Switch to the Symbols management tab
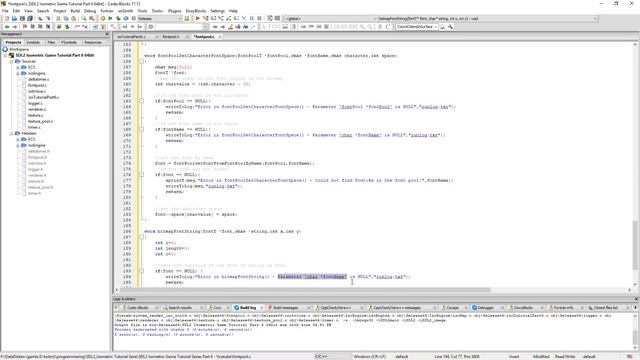The image size is (640, 360). [x=33, y=42]
